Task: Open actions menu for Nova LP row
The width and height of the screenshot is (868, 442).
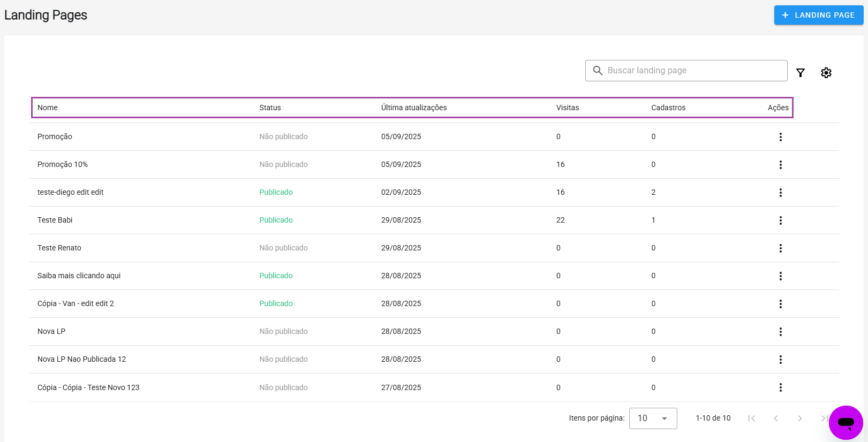Action: [780, 332]
